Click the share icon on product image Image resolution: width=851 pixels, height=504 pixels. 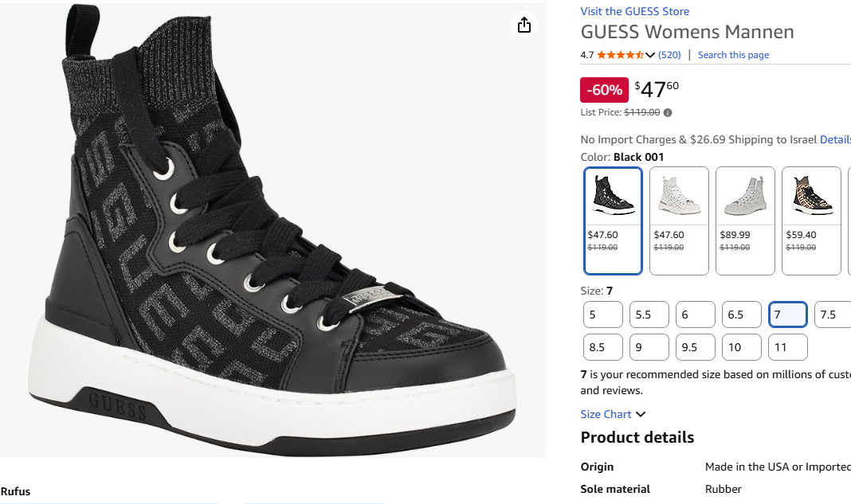coord(524,25)
